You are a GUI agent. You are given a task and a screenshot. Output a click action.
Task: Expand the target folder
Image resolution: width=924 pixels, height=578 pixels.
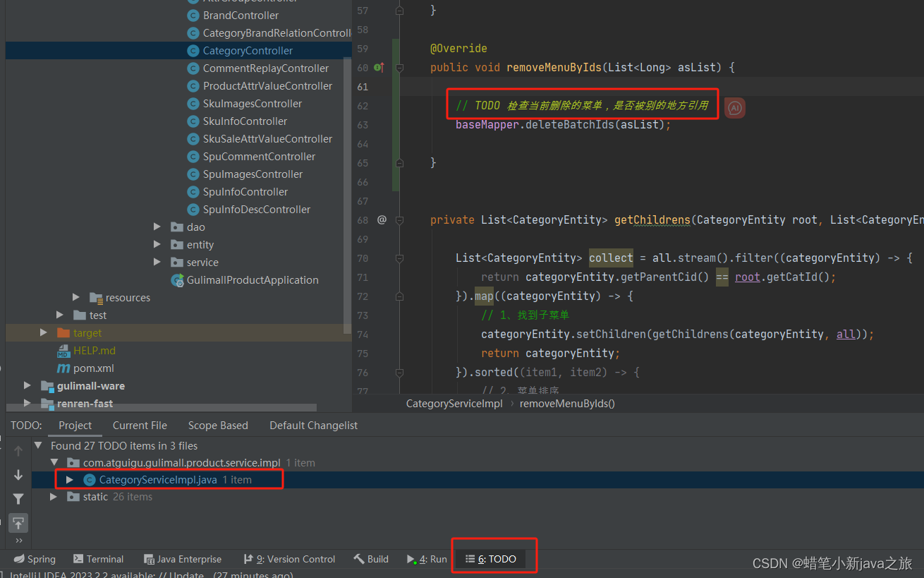coord(44,332)
